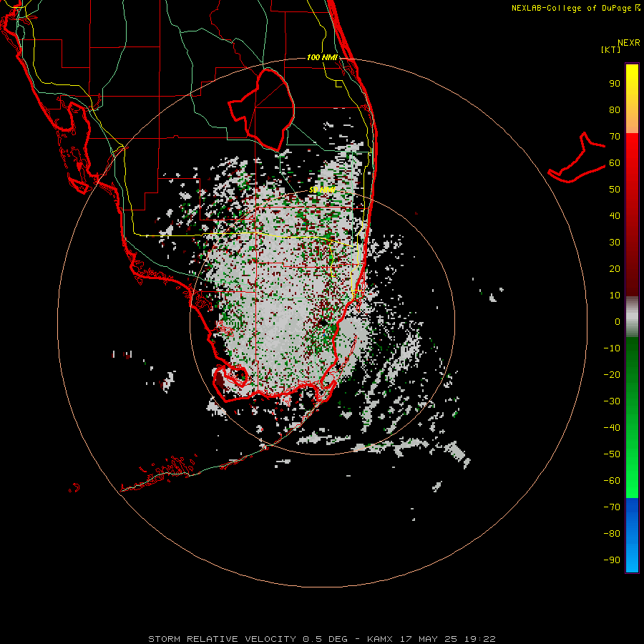Select the -60 scale label

[x=612, y=481]
